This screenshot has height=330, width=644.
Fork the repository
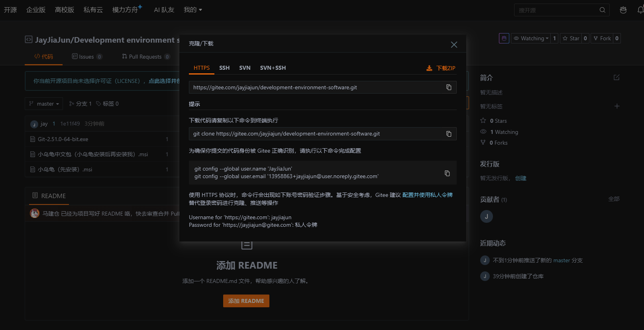coord(602,38)
